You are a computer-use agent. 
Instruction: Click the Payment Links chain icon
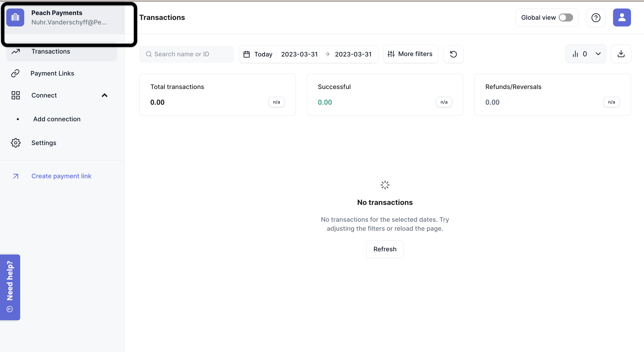coord(15,74)
